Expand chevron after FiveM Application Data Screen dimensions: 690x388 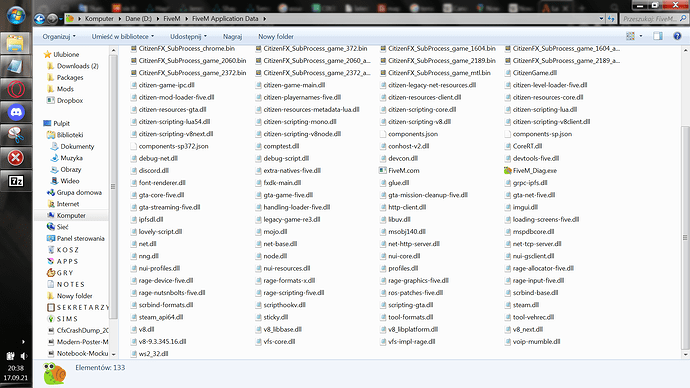coord(264,19)
